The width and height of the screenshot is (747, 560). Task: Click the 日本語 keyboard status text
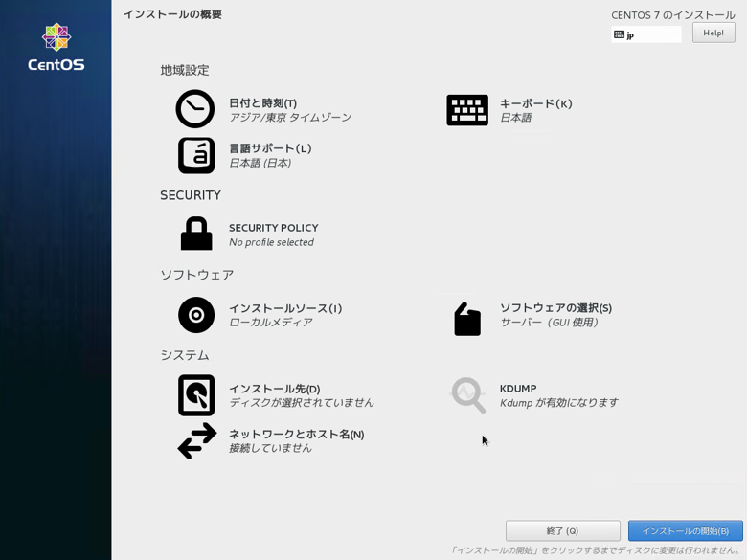coord(515,117)
